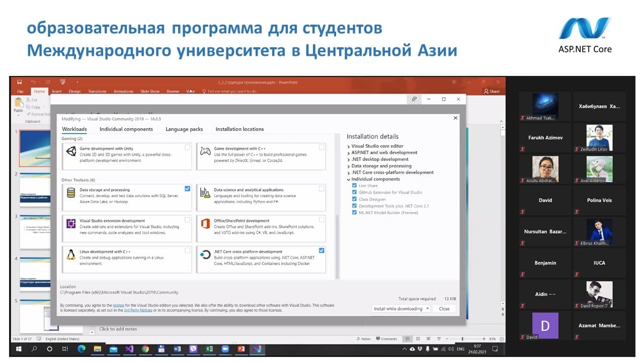Expand .NET desktop development details
644x362 pixels.
click(x=349, y=159)
